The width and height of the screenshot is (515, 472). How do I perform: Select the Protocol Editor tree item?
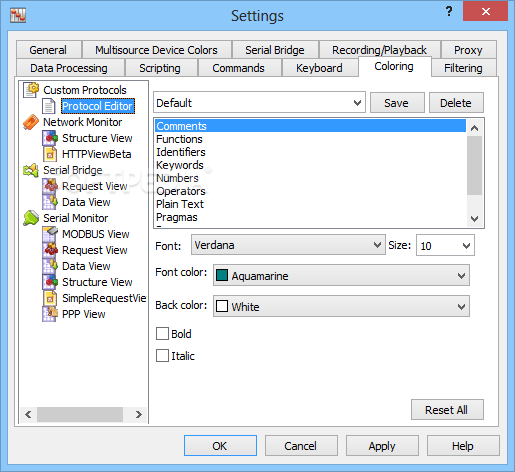[x=98, y=106]
